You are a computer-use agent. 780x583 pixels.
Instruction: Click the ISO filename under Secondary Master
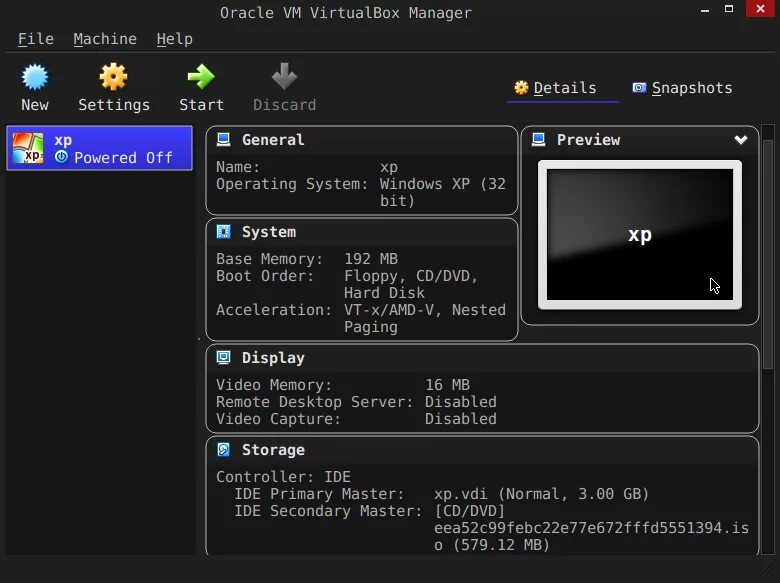591,536
